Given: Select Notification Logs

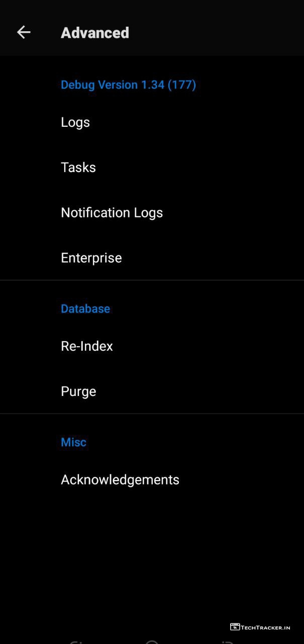Looking at the screenshot, I should pyautogui.click(x=112, y=213).
